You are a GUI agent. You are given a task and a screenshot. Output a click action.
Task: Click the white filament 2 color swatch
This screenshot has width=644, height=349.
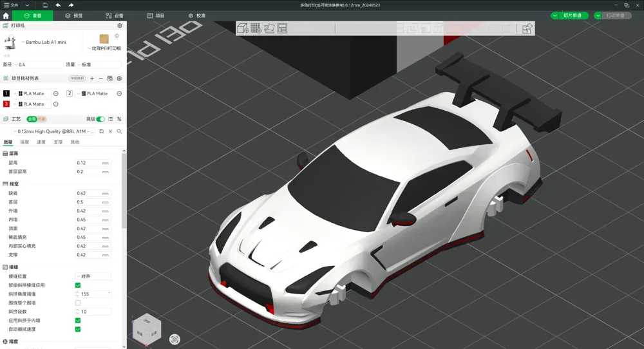70,93
